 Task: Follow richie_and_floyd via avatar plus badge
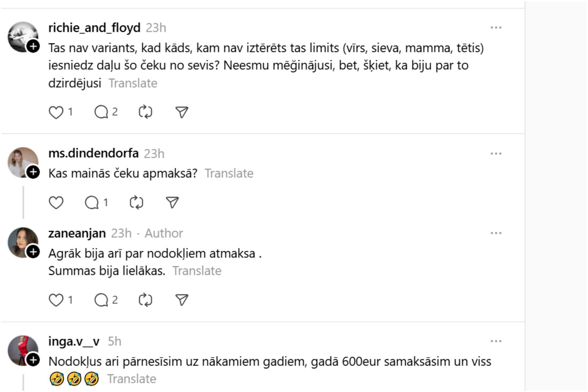point(33,46)
